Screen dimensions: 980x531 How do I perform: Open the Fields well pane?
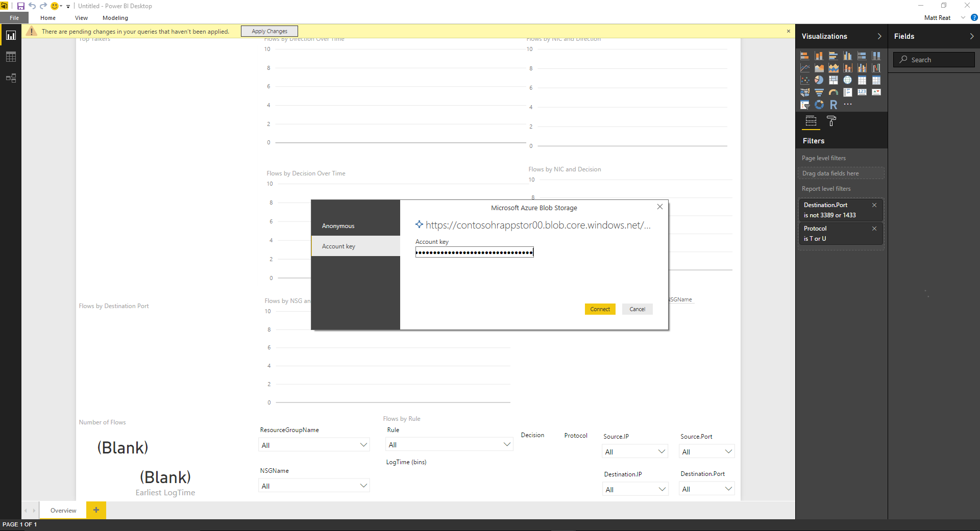click(811, 121)
